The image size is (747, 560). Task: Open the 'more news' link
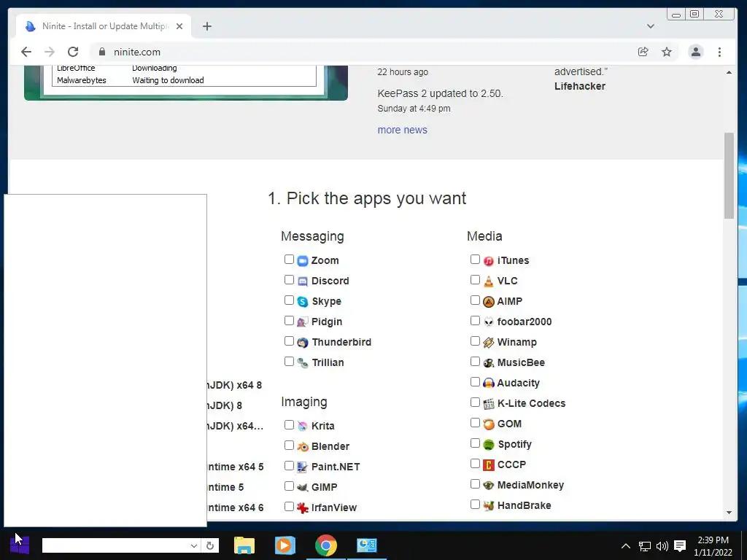tap(402, 130)
